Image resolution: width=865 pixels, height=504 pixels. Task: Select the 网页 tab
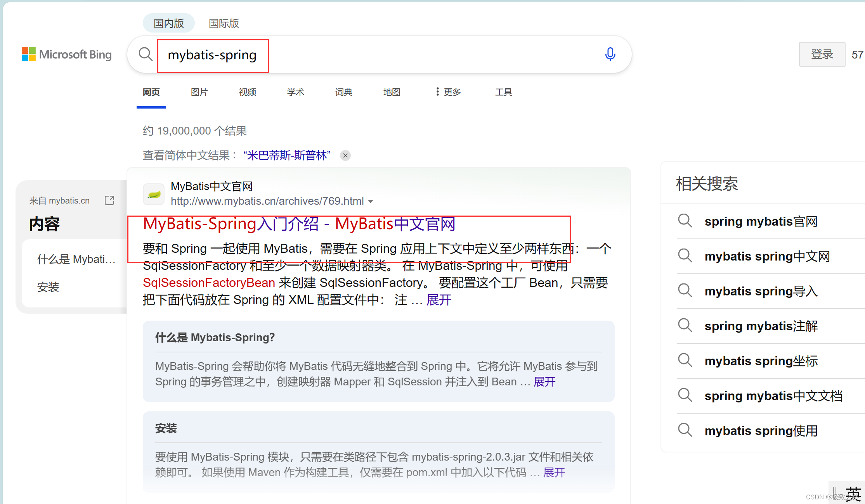pos(151,92)
